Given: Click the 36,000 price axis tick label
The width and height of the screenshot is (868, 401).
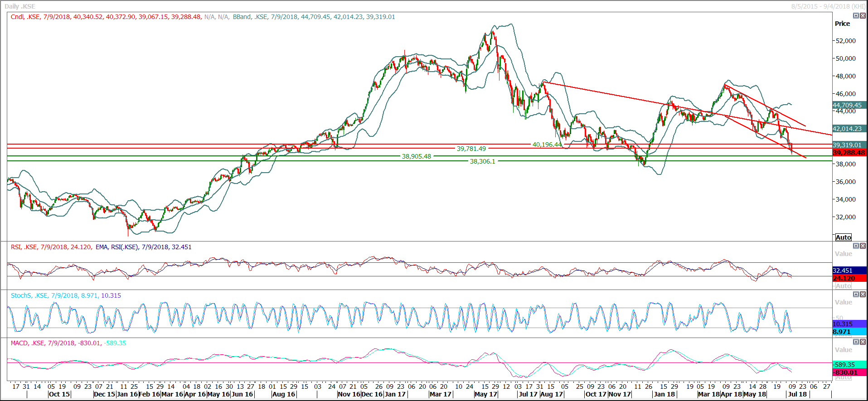Looking at the screenshot, I should 846,182.
